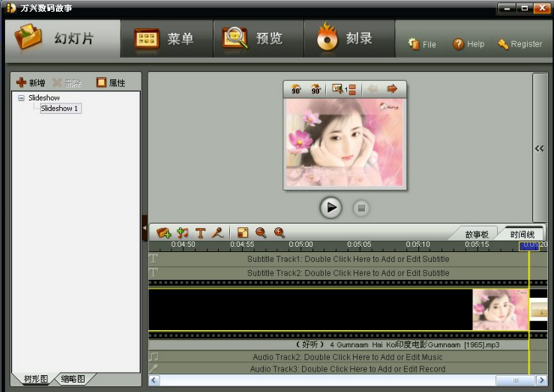
Task: Click the Subtitle Track2 T icon
Action: click(154, 272)
